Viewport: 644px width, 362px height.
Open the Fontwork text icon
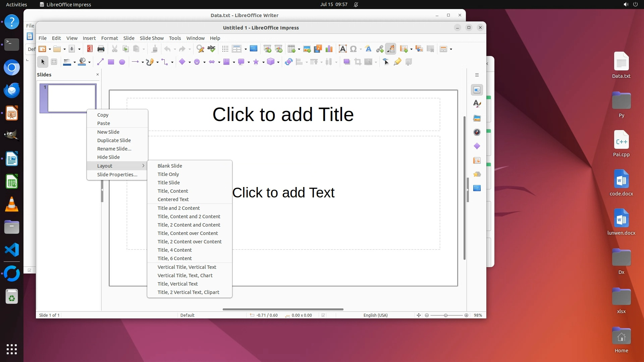(x=368, y=49)
